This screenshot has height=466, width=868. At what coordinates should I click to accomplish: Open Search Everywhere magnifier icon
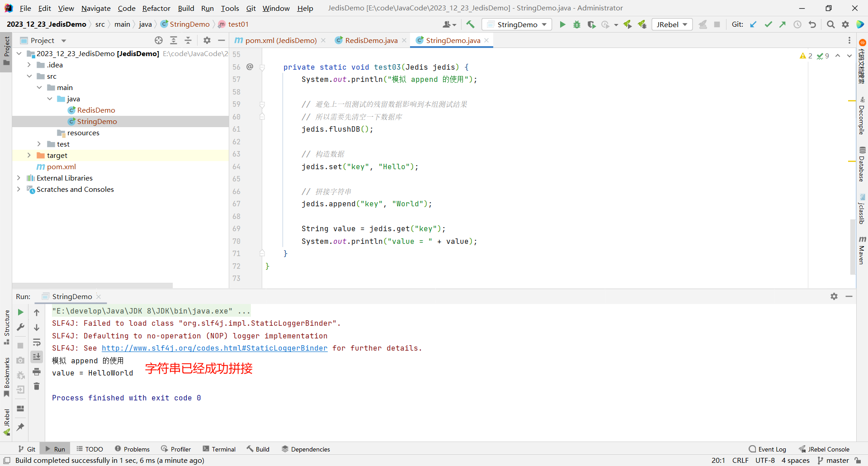pyautogui.click(x=830, y=24)
